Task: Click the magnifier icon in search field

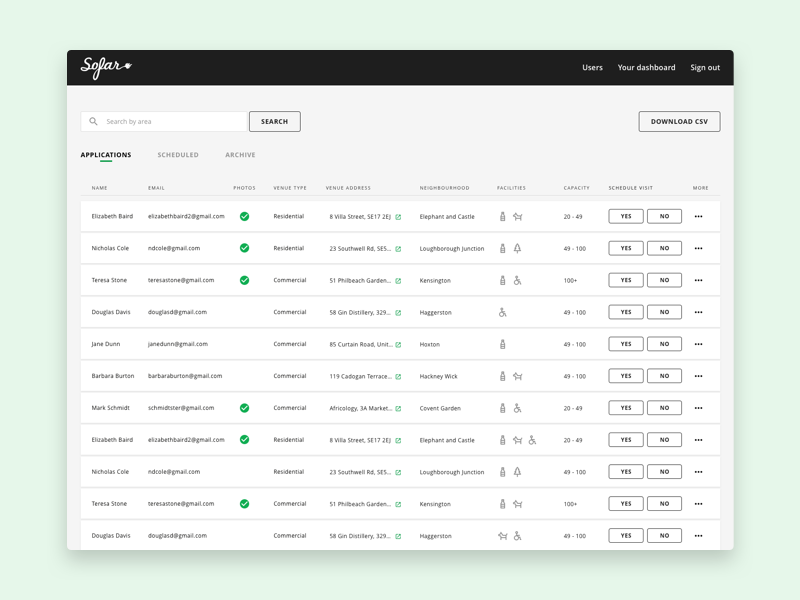Action: [93, 121]
